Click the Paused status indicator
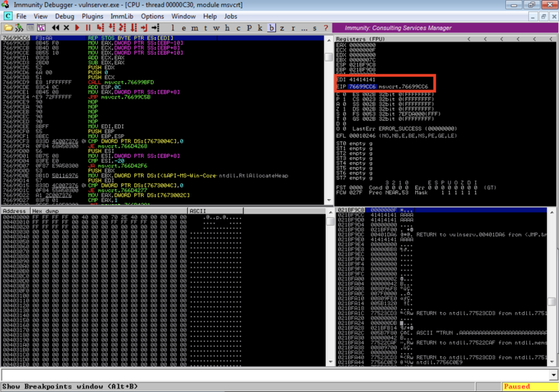 530,386
